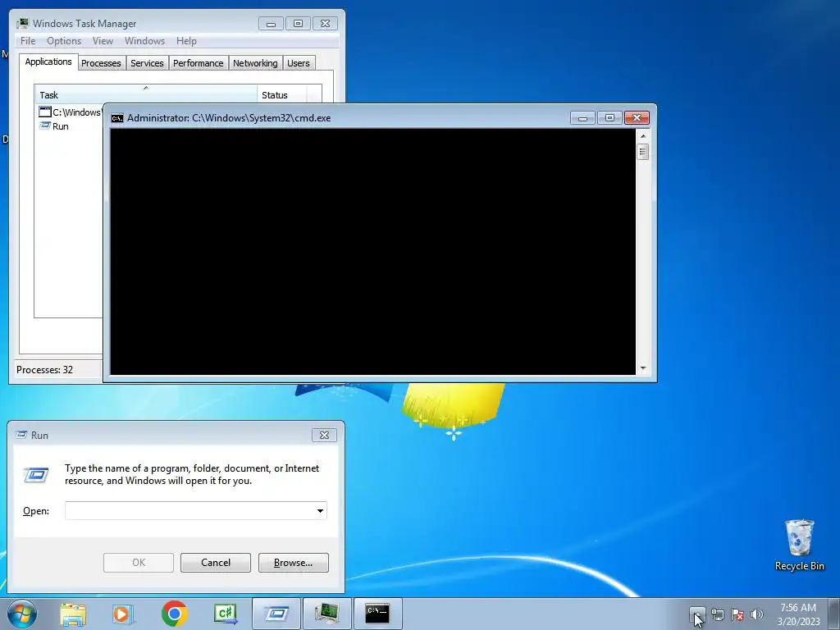Open the File menu in Task Manager

point(28,41)
